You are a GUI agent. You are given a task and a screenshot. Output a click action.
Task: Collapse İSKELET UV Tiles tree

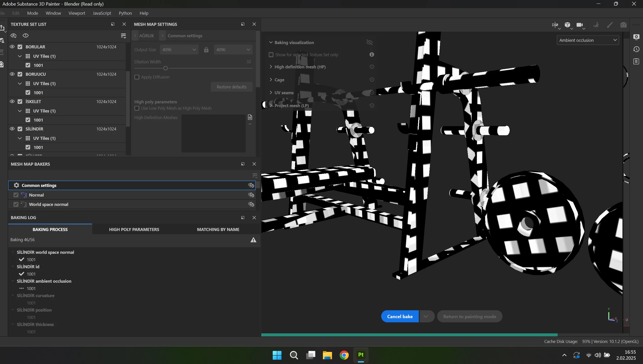point(20,111)
